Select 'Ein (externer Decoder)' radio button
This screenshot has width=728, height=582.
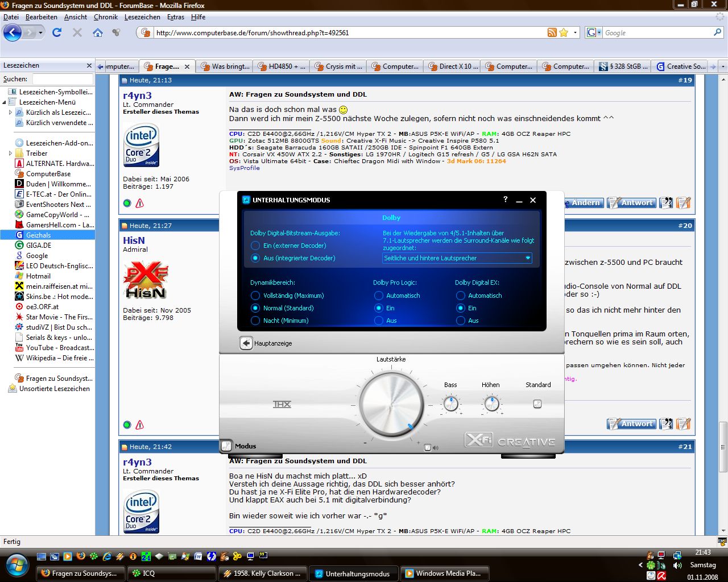click(255, 246)
